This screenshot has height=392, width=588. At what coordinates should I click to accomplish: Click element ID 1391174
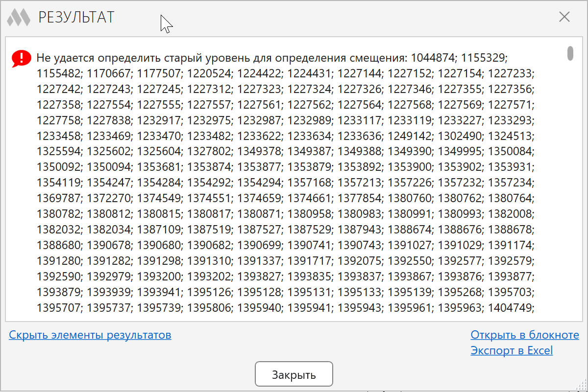(x=510, y=246)
